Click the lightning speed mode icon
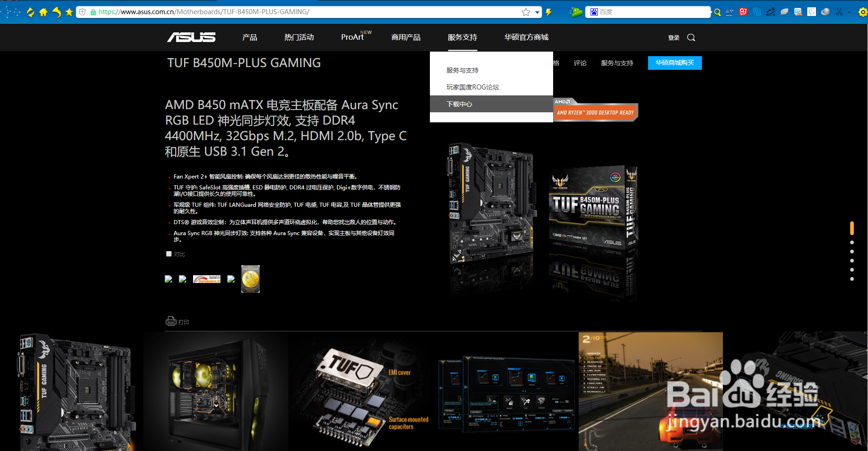 [x=549, y=12]
